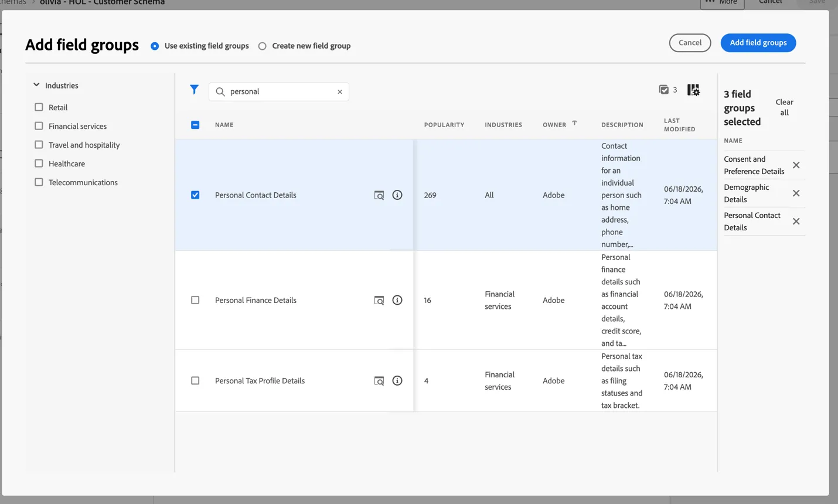Select Create new field group option
This screenshot has width=838, height=504.
(263, 46)
